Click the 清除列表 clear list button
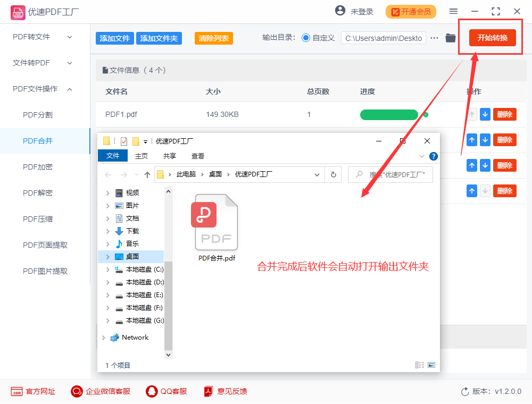The height and width of the screenshot is (404, 532). tap(213, 38)
